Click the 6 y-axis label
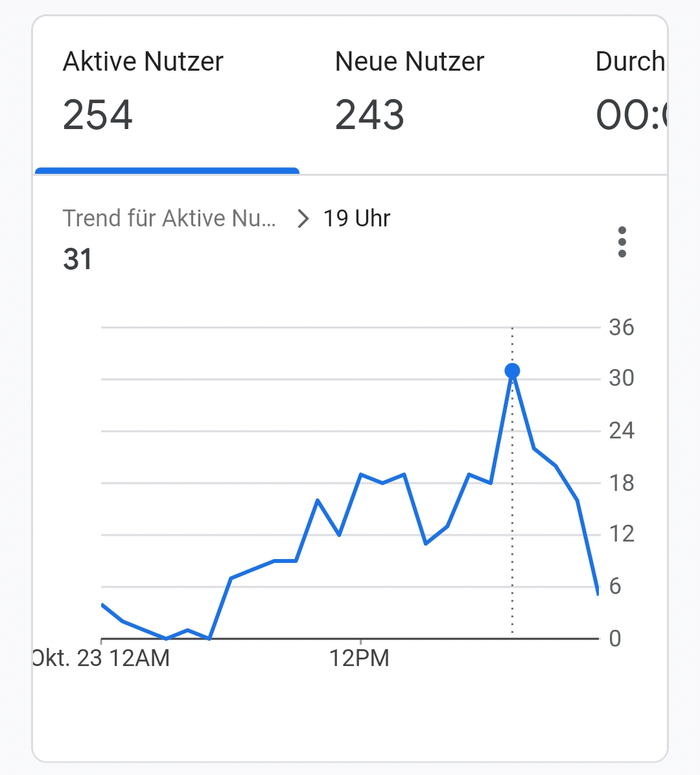 pos(615,586)
